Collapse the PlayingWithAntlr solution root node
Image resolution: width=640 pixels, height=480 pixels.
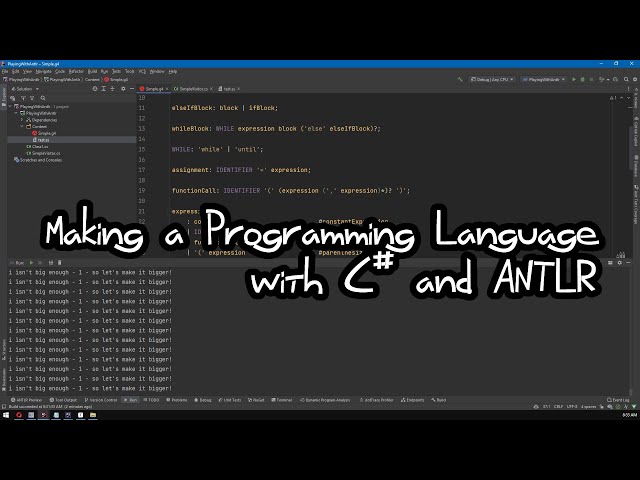coord(11,107)
